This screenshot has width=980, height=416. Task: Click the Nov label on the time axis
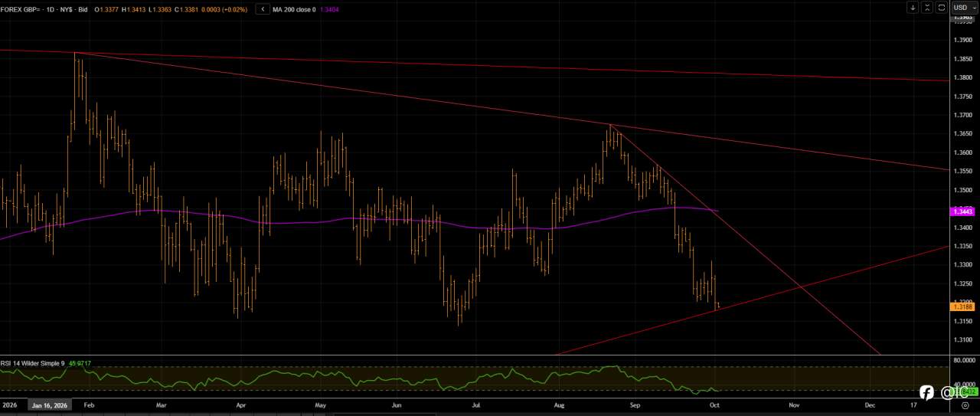point(794,404)
